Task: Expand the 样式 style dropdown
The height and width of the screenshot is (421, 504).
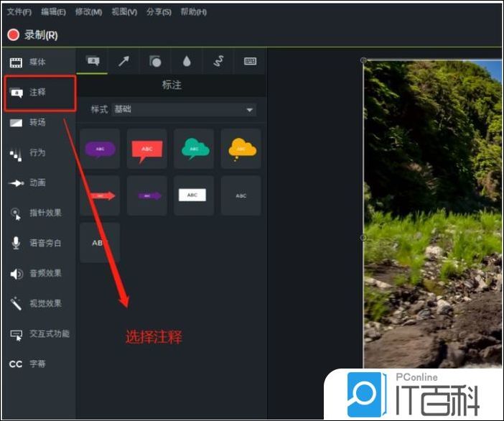Action: point(184,110)
